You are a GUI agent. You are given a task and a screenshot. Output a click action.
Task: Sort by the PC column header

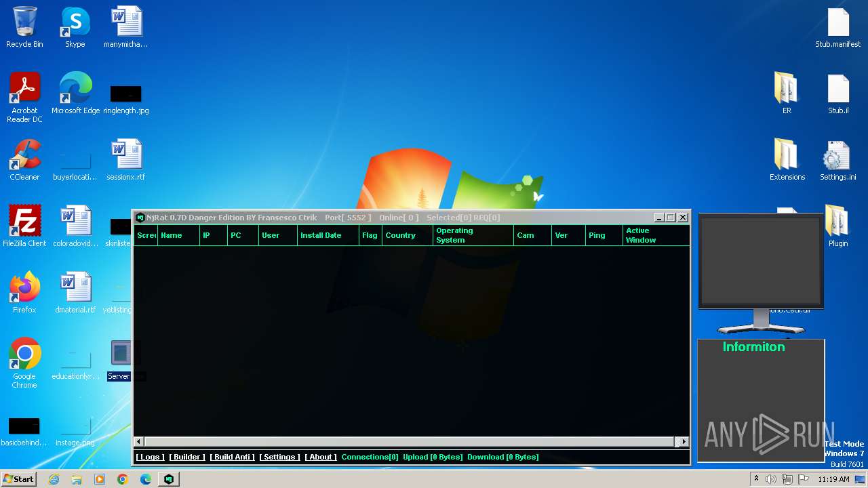pyautogui.click(x=243, y=235)
